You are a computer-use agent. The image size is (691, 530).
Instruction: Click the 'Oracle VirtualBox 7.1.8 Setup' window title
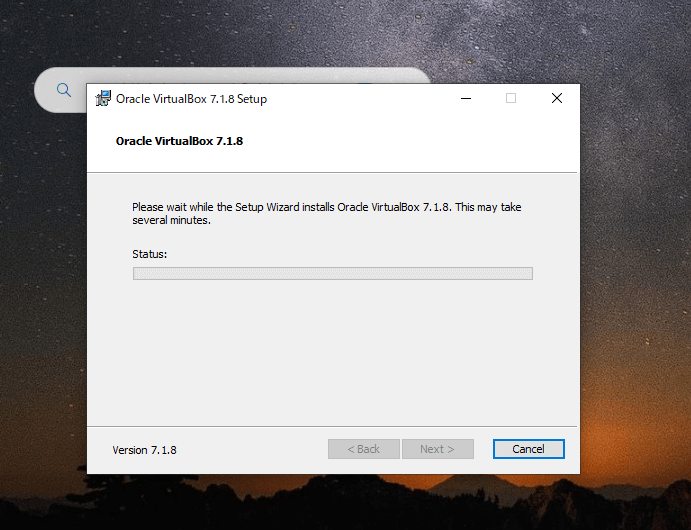(x=191, y=99)
